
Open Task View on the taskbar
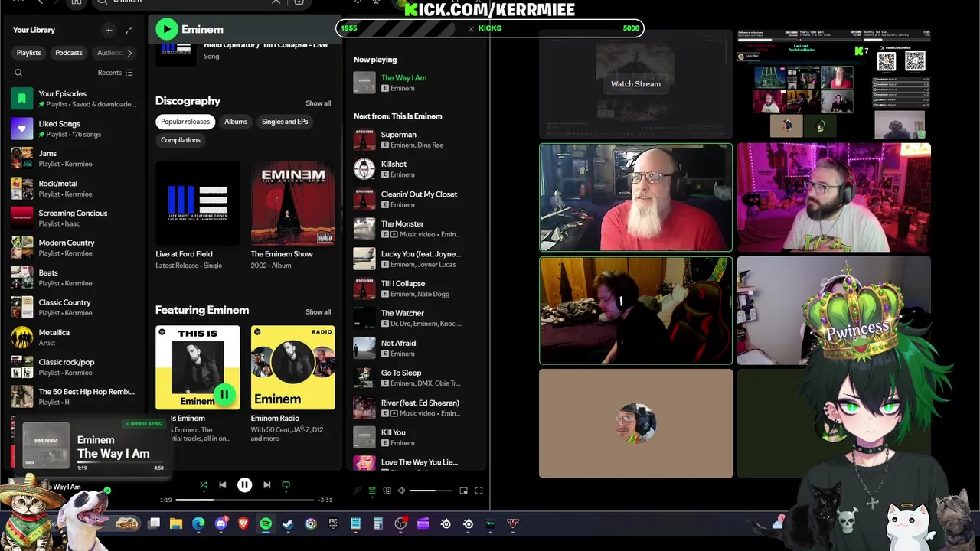point(154,523)
